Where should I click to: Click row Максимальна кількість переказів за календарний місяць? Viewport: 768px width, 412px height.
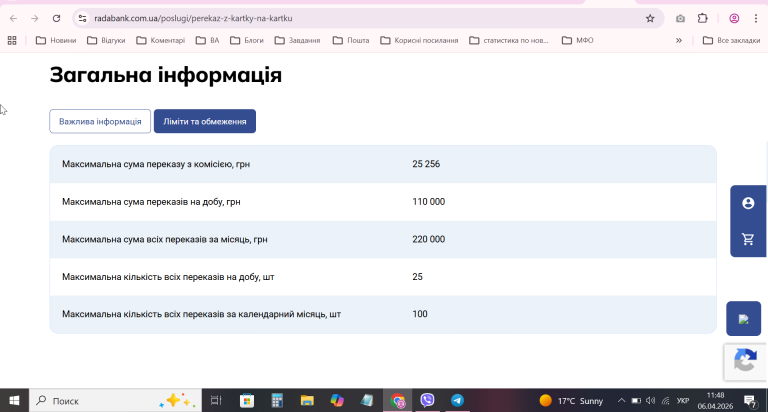click(x=383, y=315)
